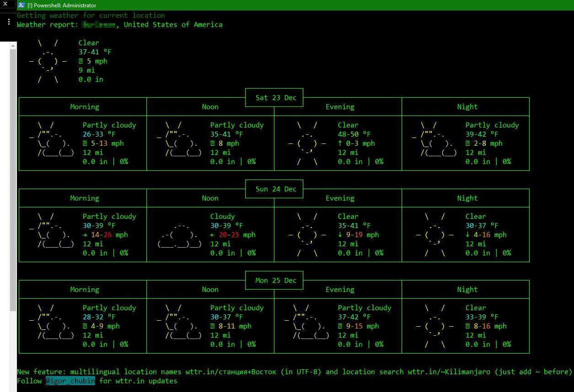Click the wttr.in/станция+Восток URL
Viewport: 574px width, 392px height.
tap(231, 372)
